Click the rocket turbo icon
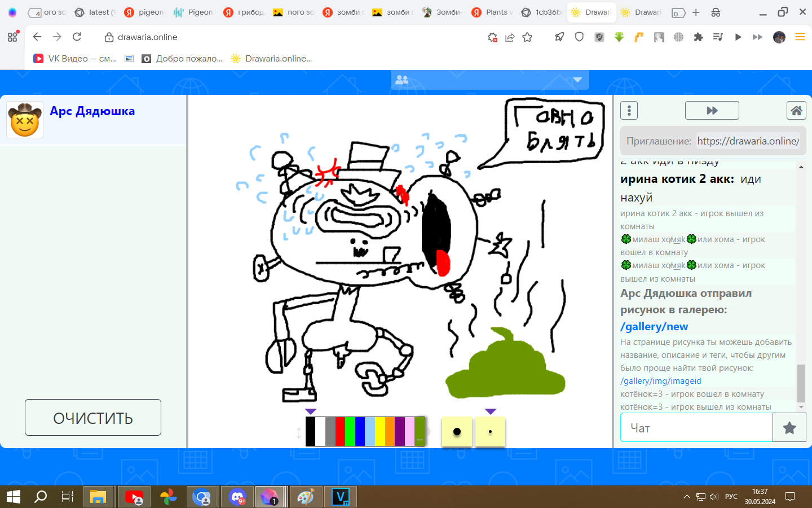The height and width of the screenshot is (508, 812). [x=559, y=37]
